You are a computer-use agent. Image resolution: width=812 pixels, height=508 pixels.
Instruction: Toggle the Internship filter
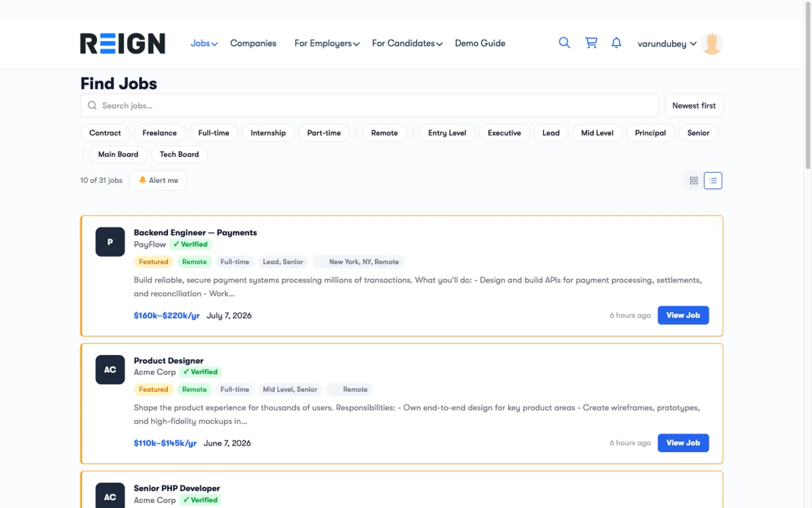tap(268, 133)
